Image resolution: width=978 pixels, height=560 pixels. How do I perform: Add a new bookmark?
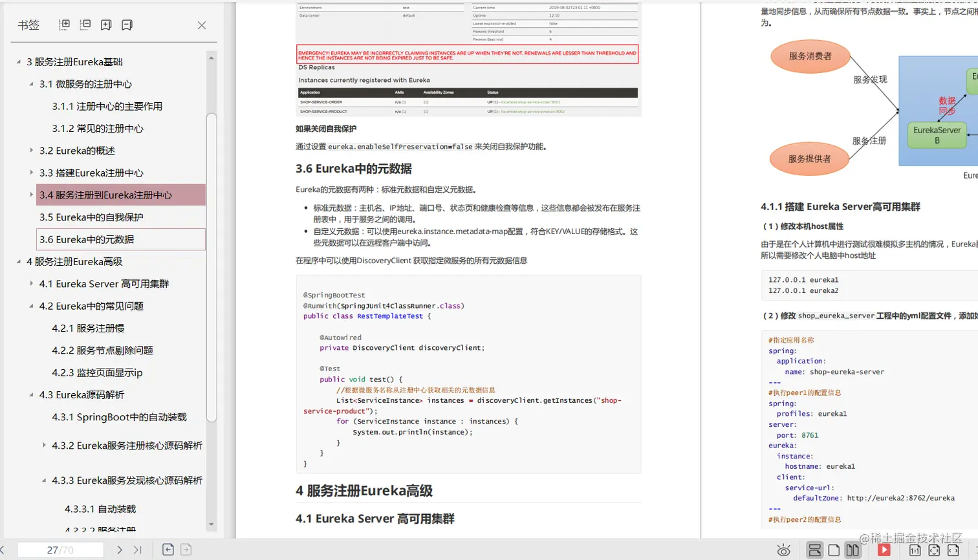point(106,25)
